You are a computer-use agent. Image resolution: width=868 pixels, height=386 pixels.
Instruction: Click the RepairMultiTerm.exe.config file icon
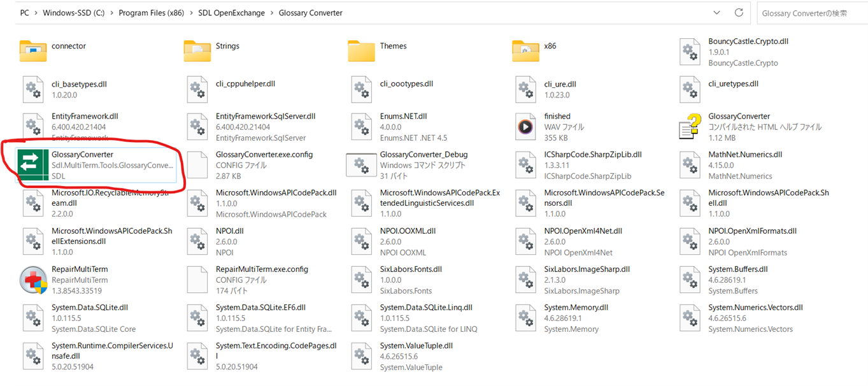coord(197,280)
